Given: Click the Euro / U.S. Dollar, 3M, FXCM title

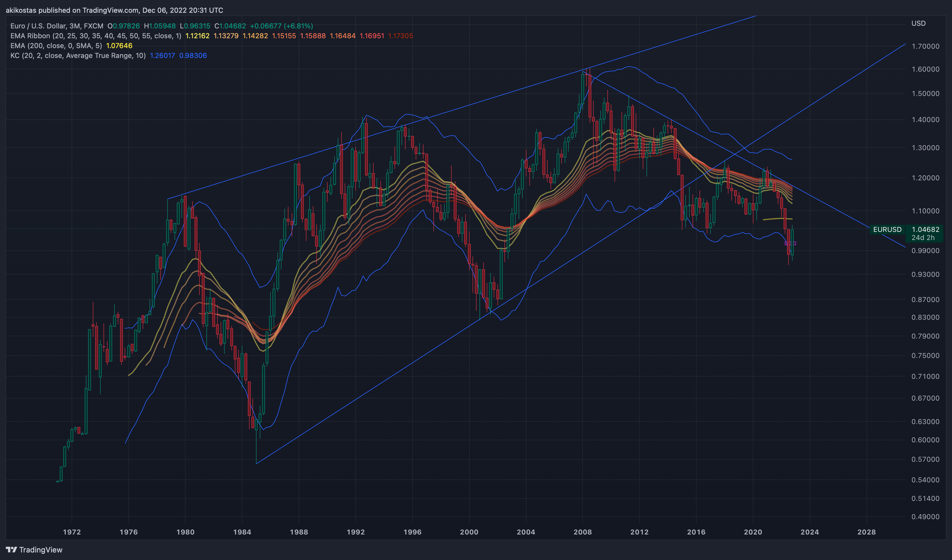Looking at the screenshot, I should click(57, 26).
